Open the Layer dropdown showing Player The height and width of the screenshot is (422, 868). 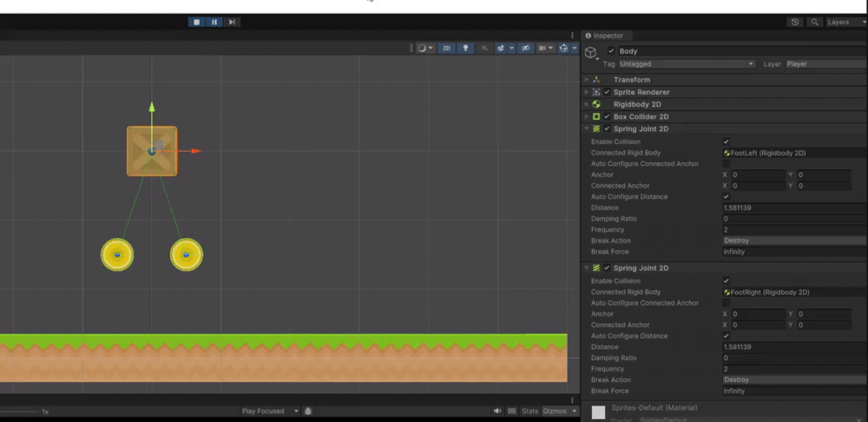pos(826,63)
